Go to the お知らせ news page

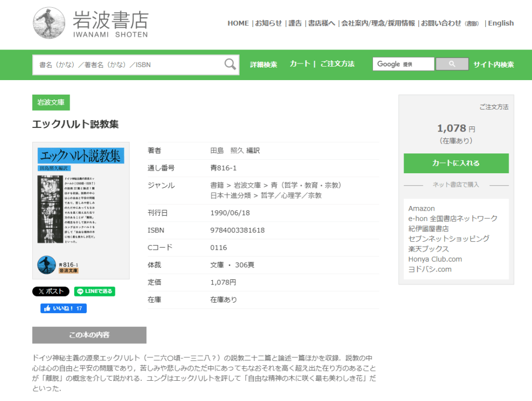click(268, 23)
